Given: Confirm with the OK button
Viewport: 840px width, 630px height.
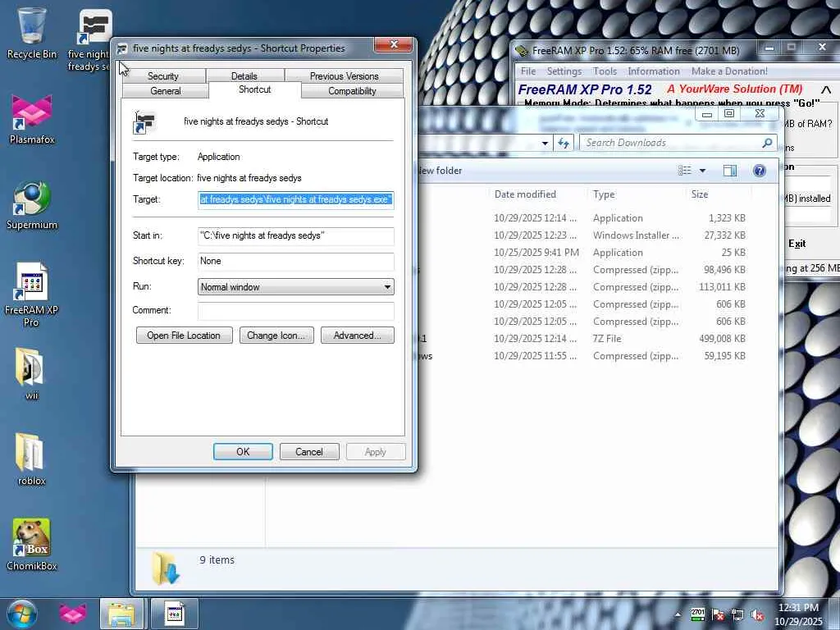Looking at the screenshot, I should coord(243,452).
